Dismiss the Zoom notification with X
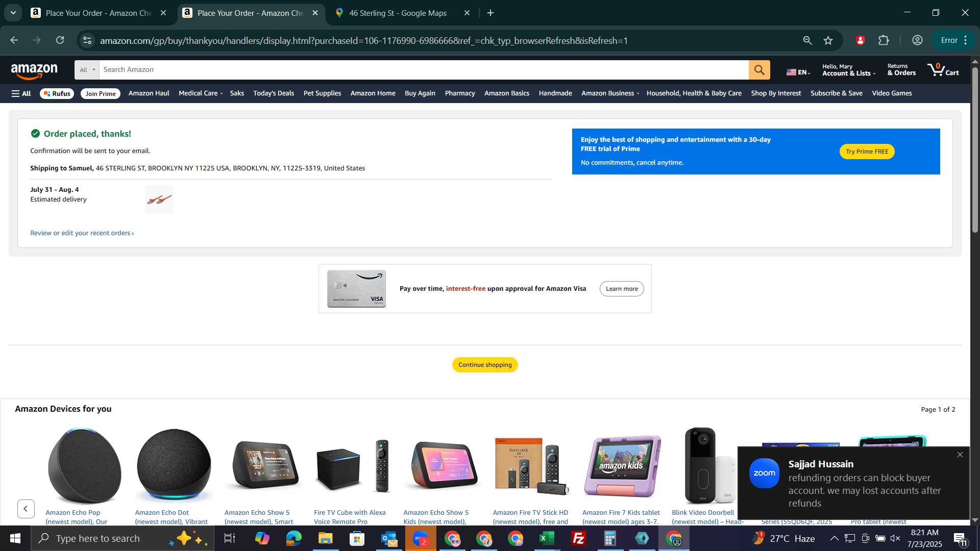This screenshot has height=551, width=980. pos(960,455)
